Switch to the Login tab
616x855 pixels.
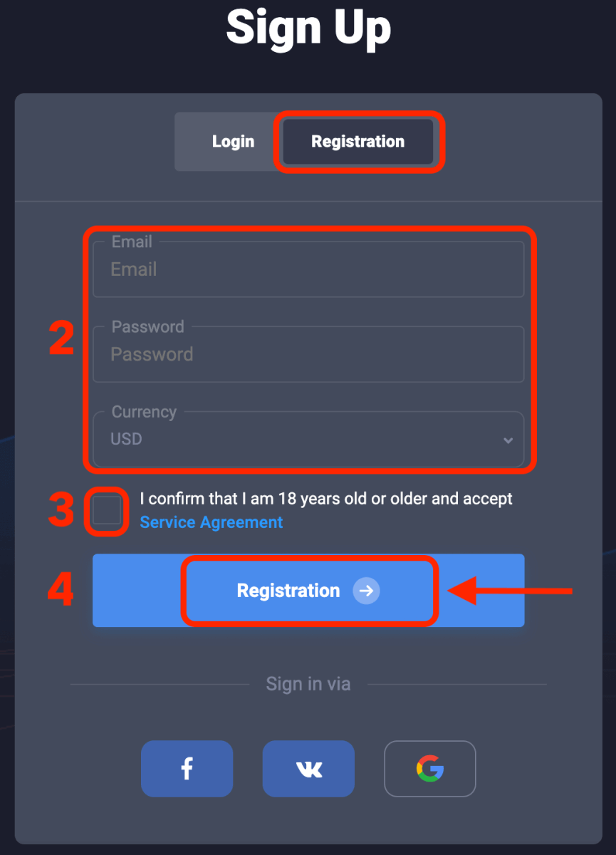[233, 141]
